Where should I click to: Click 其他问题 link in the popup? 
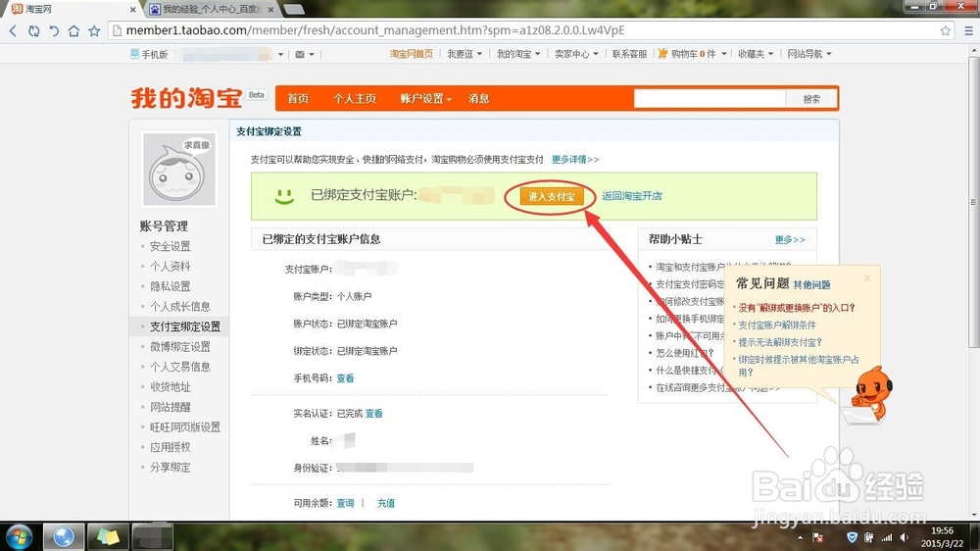click(811, 285)
